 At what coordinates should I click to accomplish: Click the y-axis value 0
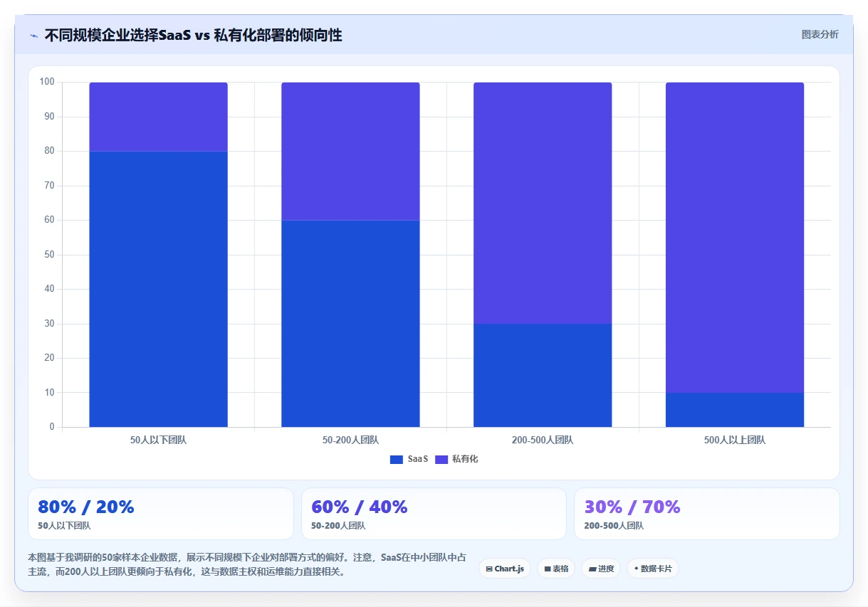click(52, 427)
